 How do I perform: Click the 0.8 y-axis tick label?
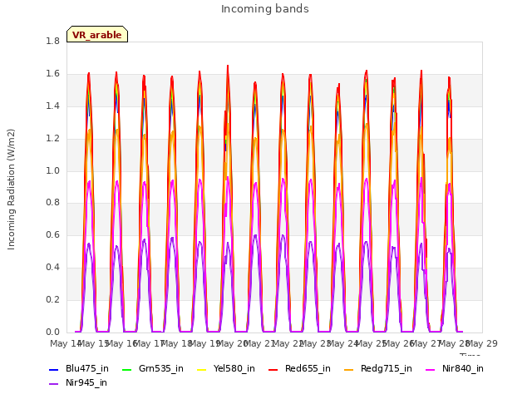pyautogui.click(x=52, y=203)
